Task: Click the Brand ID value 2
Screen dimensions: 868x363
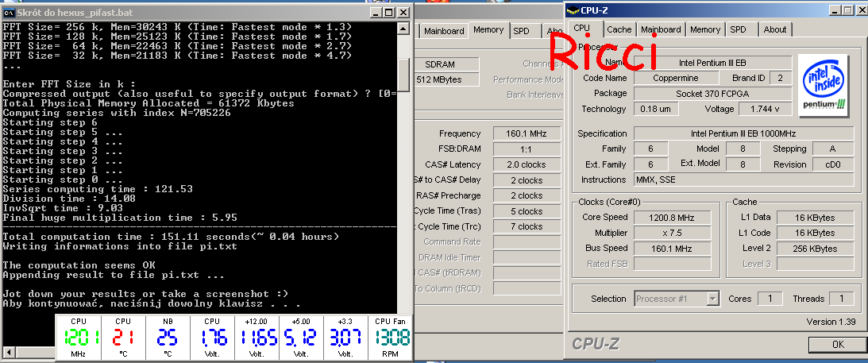Action: click(x=781, y=78)
